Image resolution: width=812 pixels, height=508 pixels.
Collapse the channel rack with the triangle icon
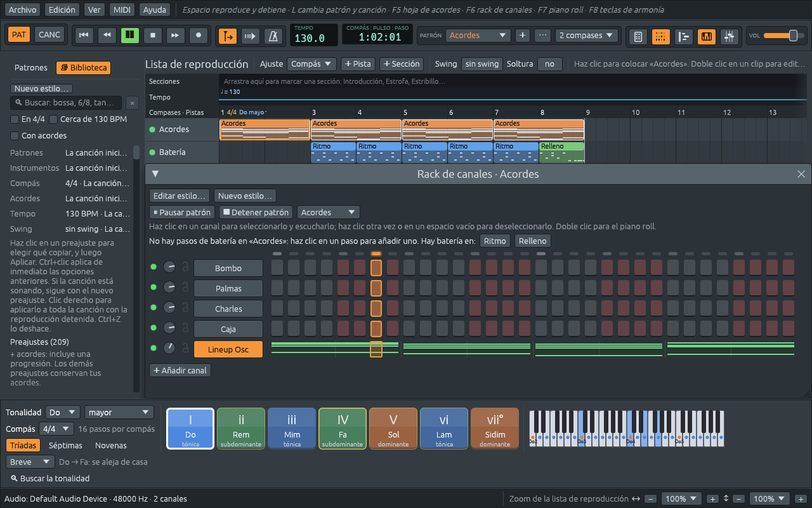point(155,174)
